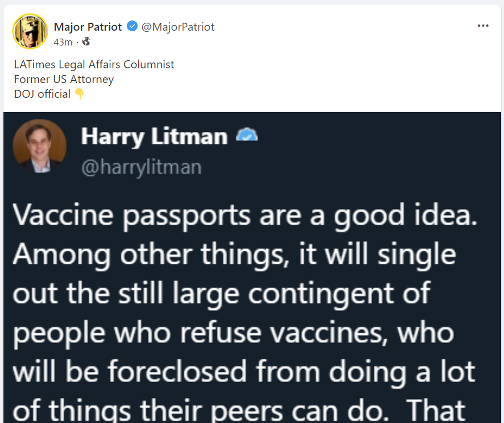This screenshot has height=423, width=504.
Task: Click the "out the still large contingent" line
Action: click(221, 293)
